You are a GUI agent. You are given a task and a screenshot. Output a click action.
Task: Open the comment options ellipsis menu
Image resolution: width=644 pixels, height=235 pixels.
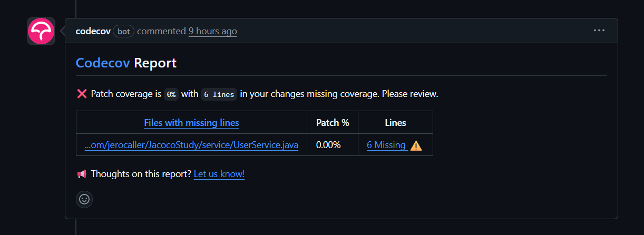coord(599,31)
